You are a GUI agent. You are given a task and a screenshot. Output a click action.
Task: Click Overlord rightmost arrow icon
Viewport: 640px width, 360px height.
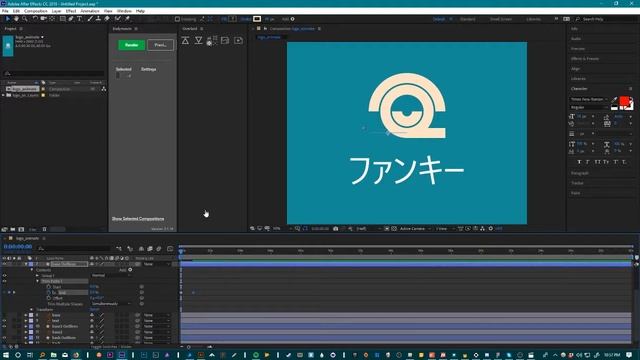tap(238, 40)
